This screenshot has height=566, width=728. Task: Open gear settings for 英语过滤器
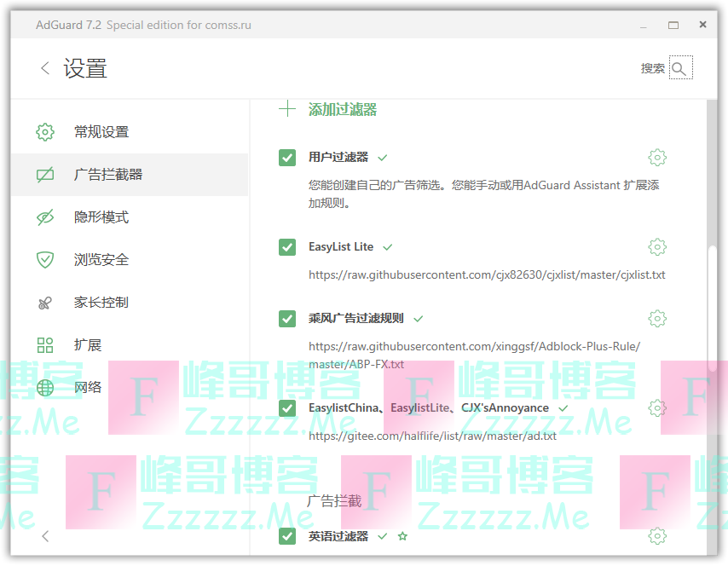click(x=656, y=536)
